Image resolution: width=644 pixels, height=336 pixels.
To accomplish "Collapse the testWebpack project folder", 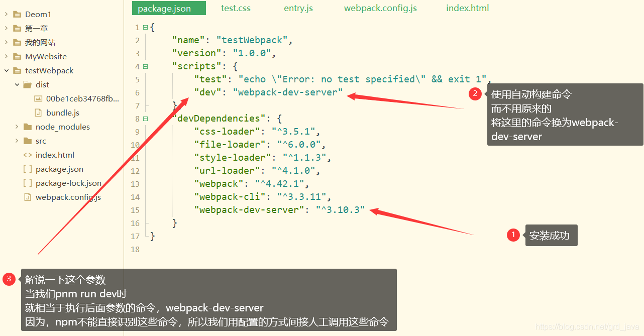I will [6, 71].
